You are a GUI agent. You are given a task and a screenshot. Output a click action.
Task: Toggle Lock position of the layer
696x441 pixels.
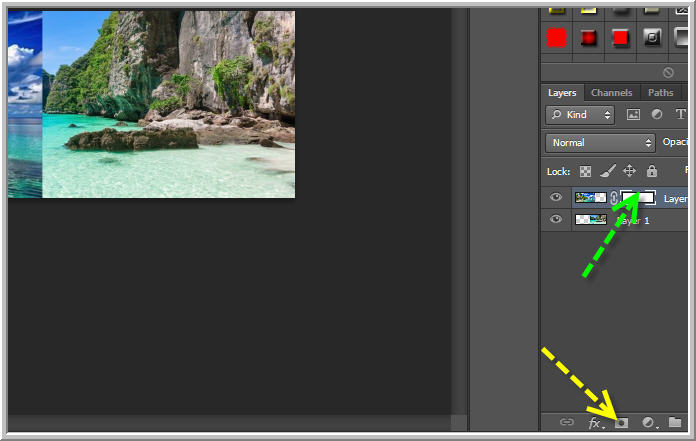coord(629,171)
